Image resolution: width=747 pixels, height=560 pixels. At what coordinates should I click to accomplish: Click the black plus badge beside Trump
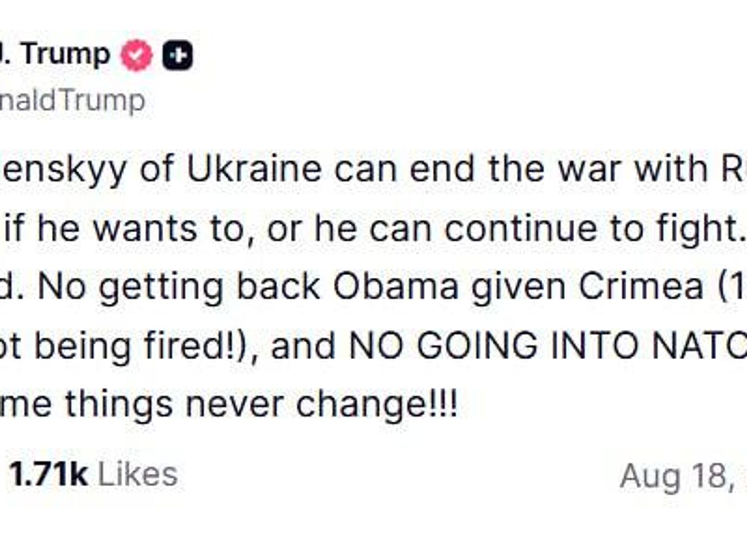177,56
